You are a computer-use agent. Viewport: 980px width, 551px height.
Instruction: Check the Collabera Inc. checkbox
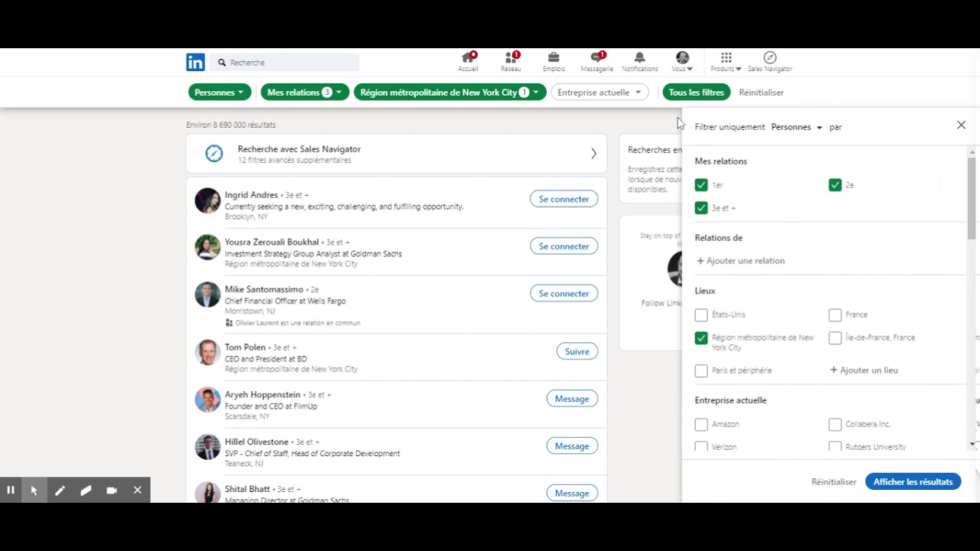coord(835,424)
